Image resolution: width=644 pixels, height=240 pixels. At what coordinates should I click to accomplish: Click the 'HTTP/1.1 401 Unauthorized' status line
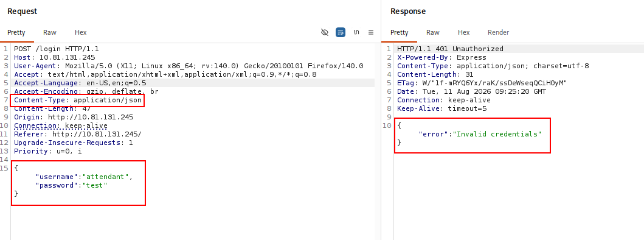(450, 49)
